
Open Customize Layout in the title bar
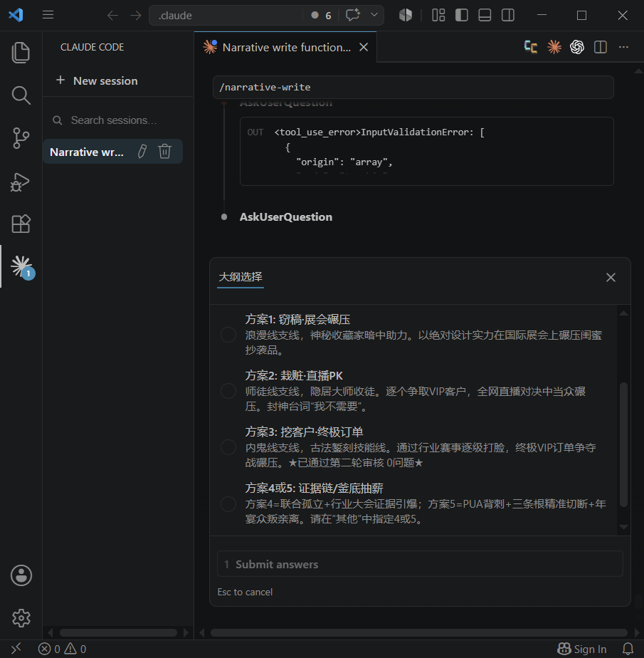point(438,15)
